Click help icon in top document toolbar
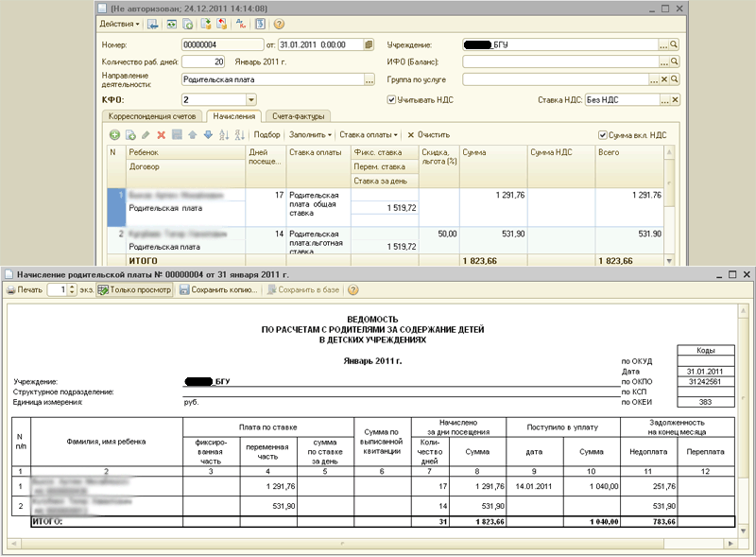 pos(280,24)
